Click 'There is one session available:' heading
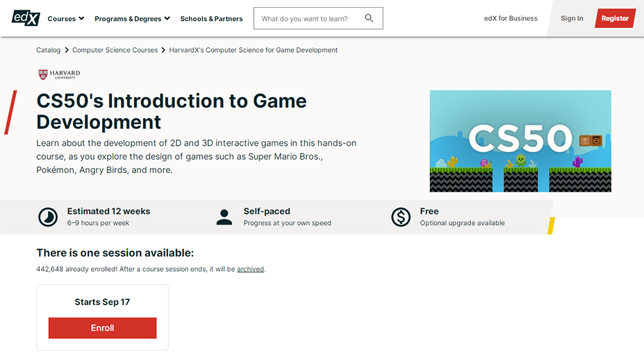 click(115, 252)
